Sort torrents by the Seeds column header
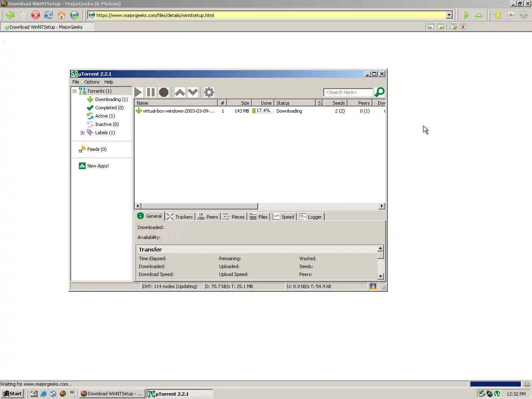Viewport: 532px width, 399px height. [x=335, y=103]
